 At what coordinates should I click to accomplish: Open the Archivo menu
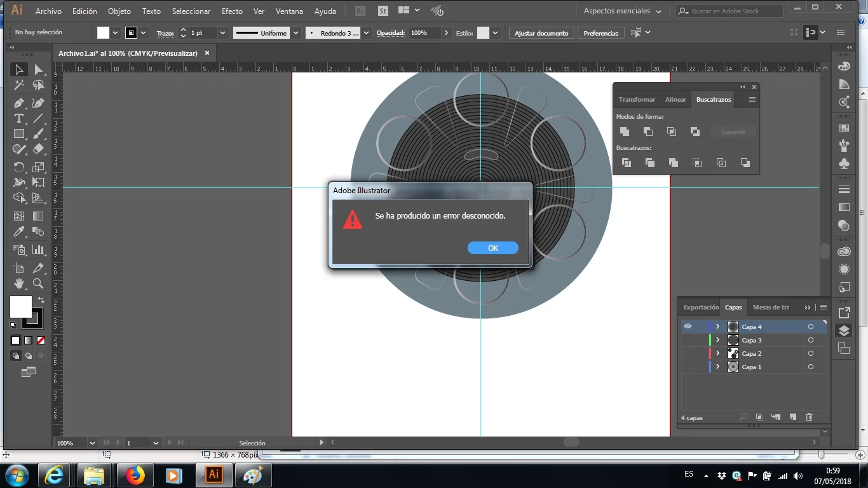click(x=48, y=11)
